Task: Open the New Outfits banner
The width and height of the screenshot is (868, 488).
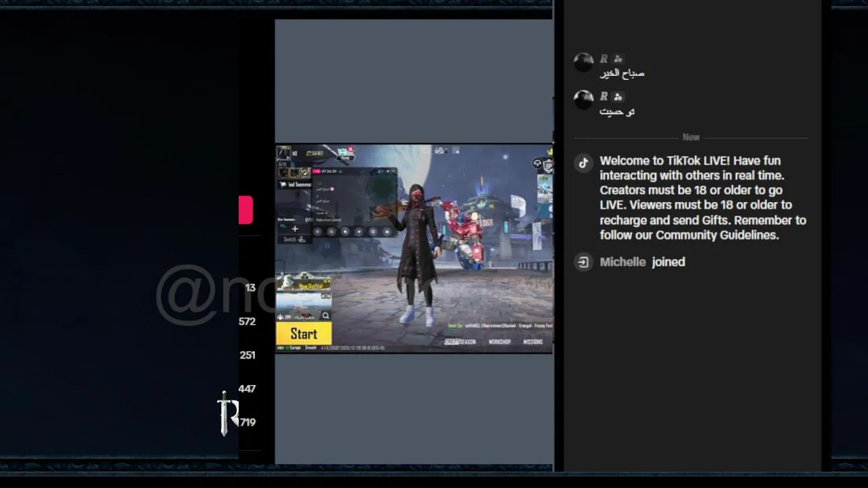Action: pos(303,281)
